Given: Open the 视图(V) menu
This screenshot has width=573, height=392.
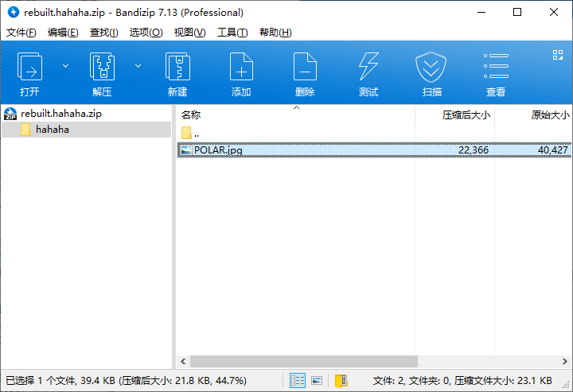Looking at the screenshot, I should coord(189,33).
